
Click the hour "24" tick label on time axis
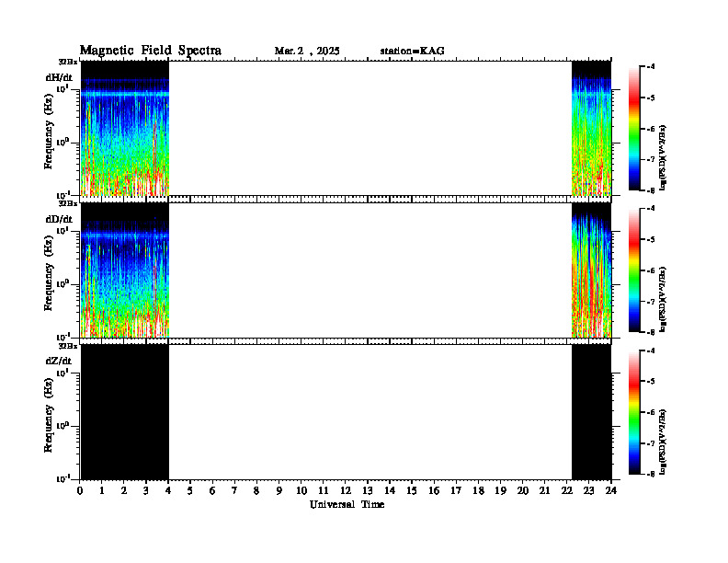pos(611,490)
